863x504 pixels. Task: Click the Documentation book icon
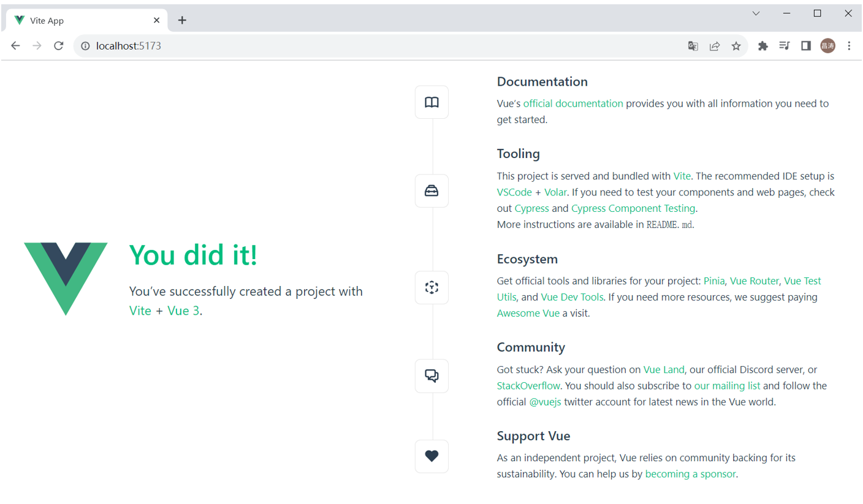click(431, 102)
